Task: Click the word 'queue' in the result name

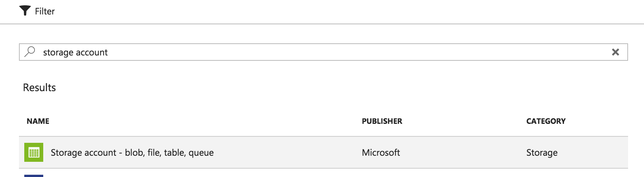Action: 201,153
